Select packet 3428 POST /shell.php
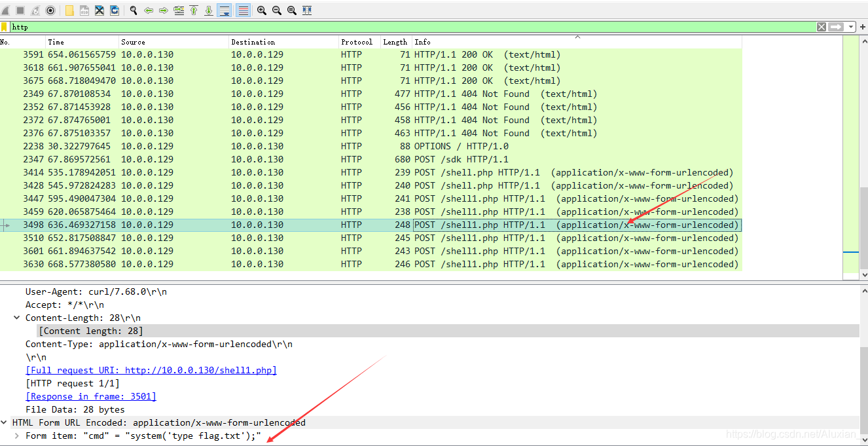 pos(371,185)
